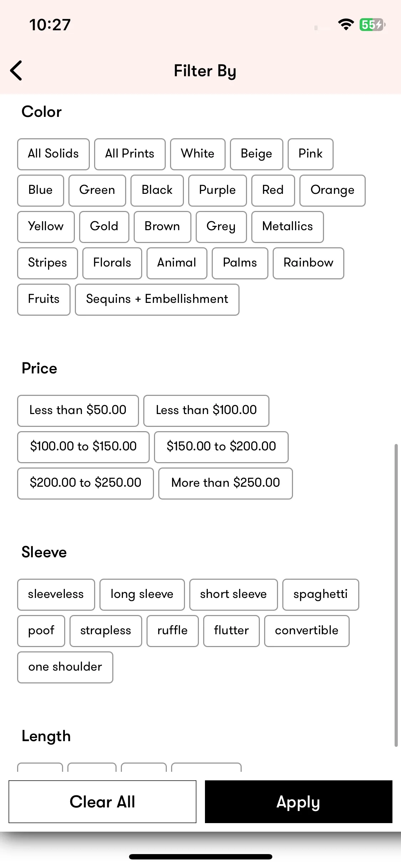Screen dimensions: 401x868
Task: Toggle the Orange color filter
Action: click(333, 191)
